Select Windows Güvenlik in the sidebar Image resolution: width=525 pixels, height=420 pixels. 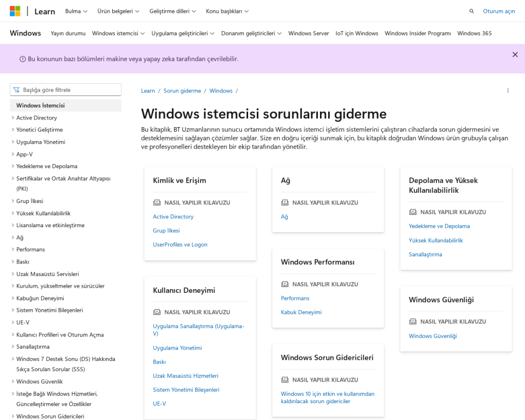(x=39, y=382)
